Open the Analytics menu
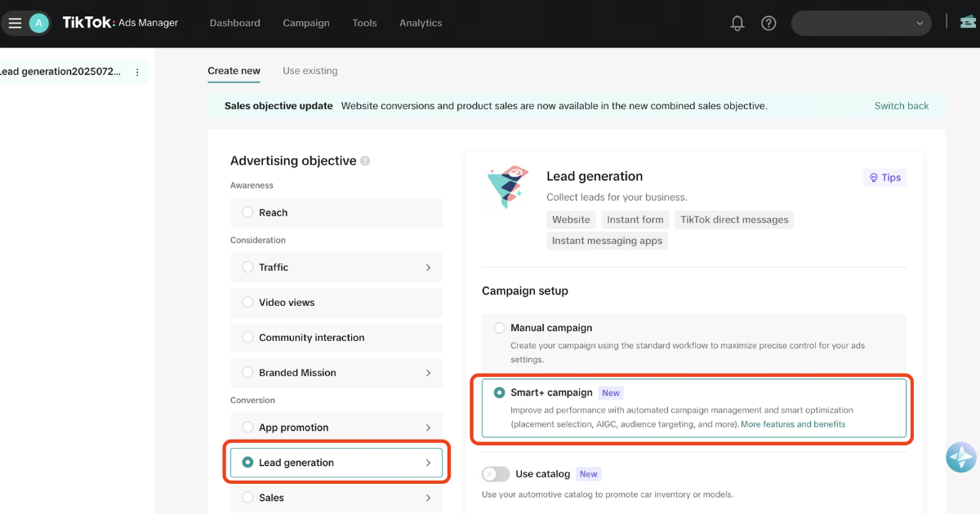Viewport: 980px width, 514px height. [x=421, y=23]
